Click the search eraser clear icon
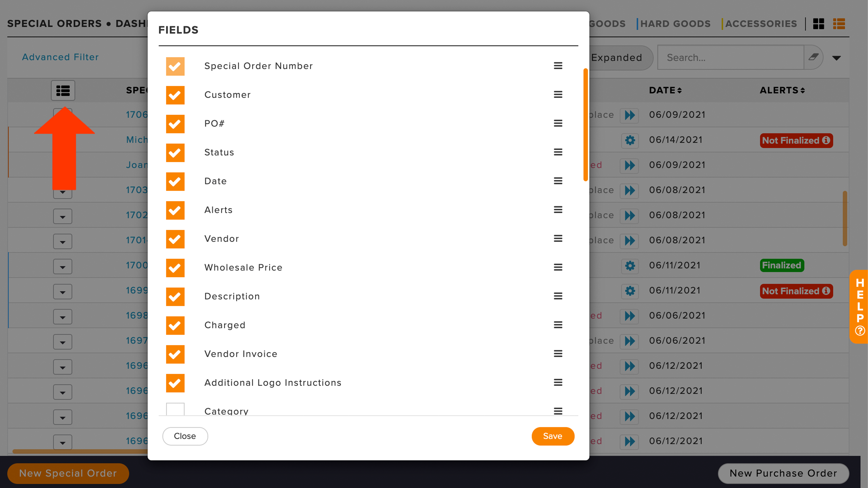Screen dimensions: 868x488 [813, 57]
